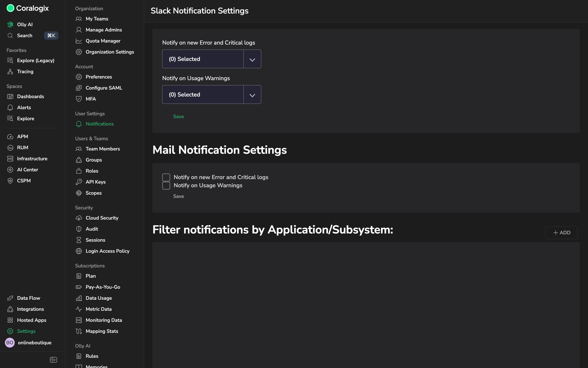Click the ⌘K search shortcut badge
Screen dimensions: 588x368
(51, 36)
